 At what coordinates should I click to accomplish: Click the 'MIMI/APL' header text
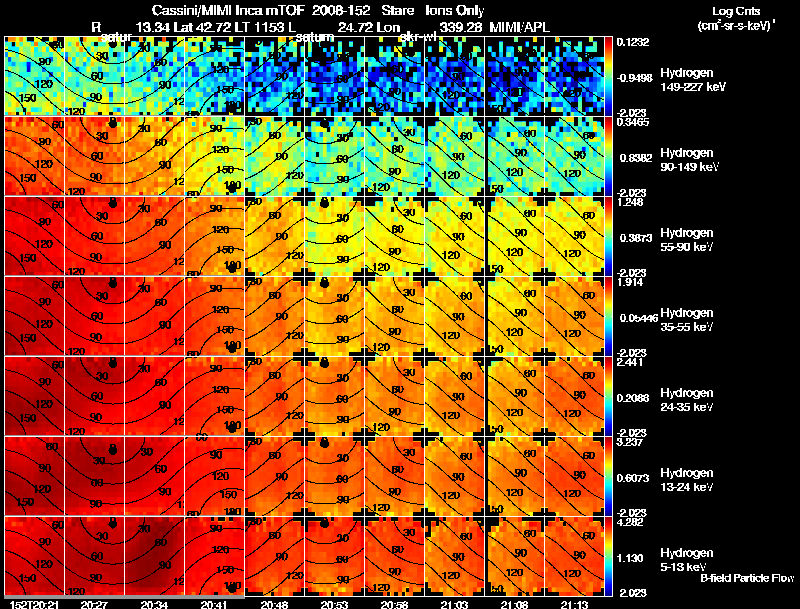click(x=519, y=27)
